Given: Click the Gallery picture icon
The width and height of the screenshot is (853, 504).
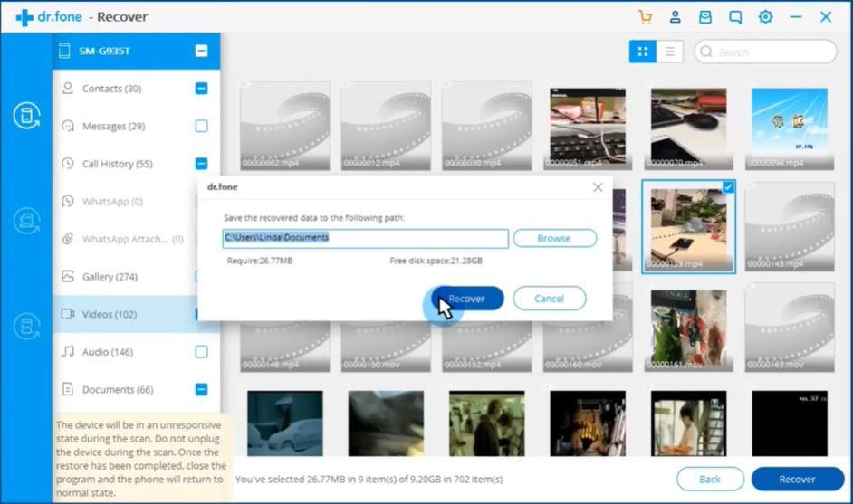Looking at the screenshot, I should (x=68, y=276).
